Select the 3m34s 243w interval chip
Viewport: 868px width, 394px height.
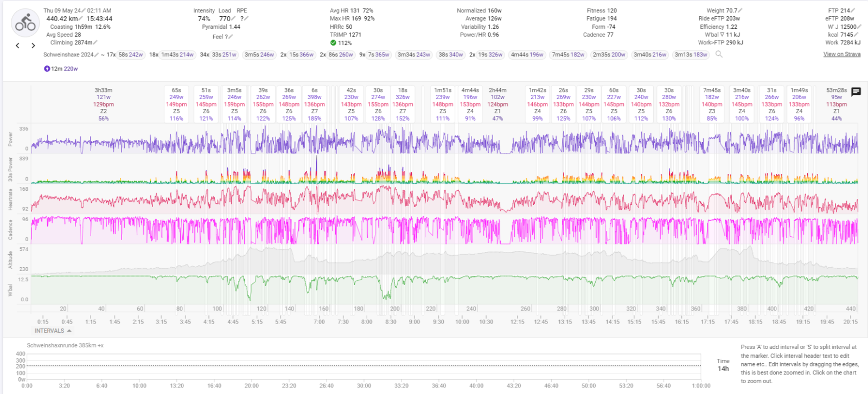click(414, 55)
